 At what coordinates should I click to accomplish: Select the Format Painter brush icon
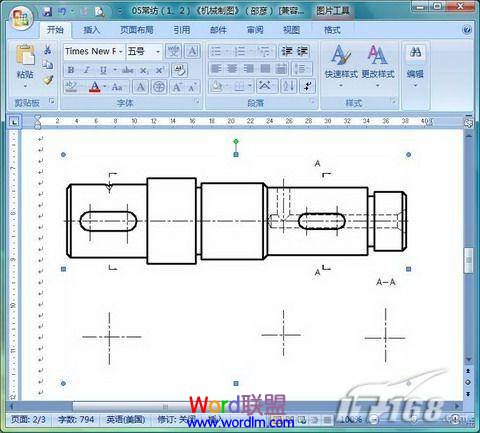pyautogui.click(x=48, y=80)
